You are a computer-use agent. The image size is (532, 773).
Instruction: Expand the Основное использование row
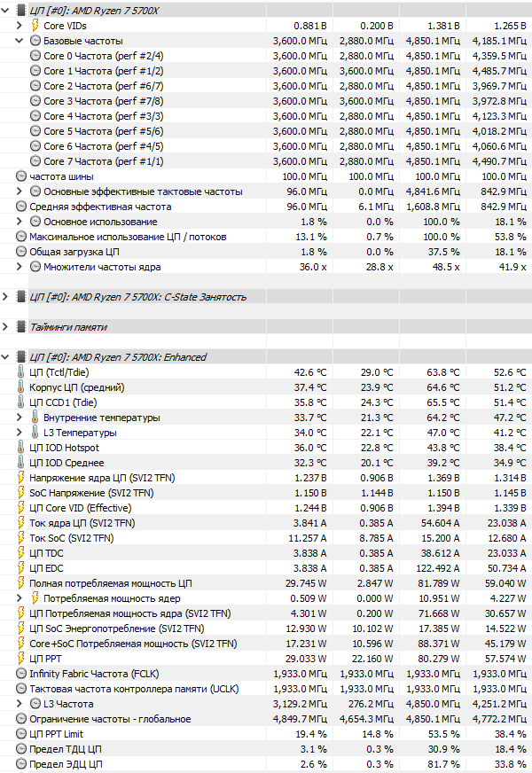point(20,222)
